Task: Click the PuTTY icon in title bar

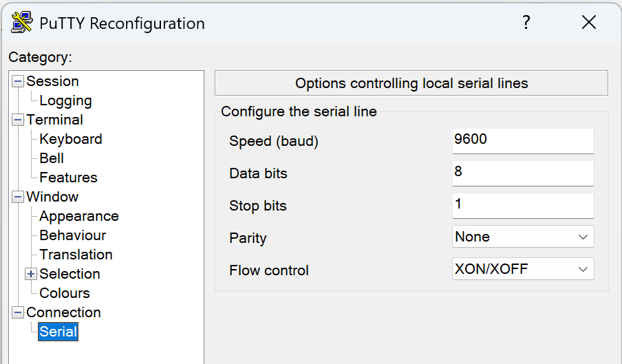Action: [x=22, y=23]
